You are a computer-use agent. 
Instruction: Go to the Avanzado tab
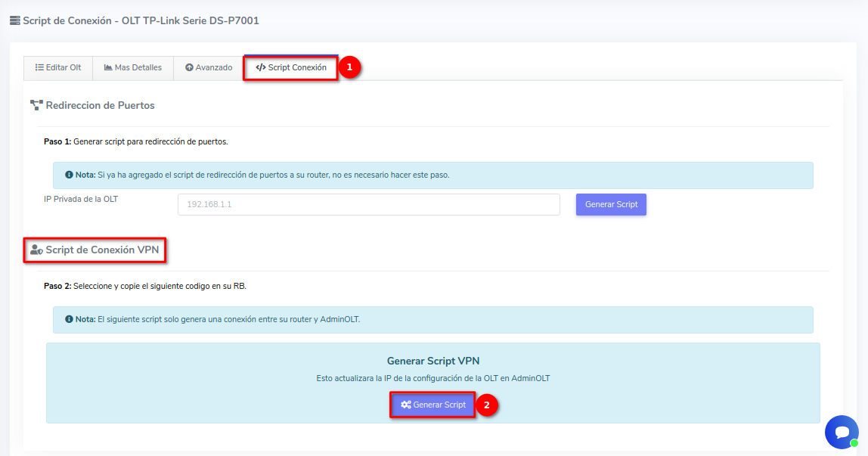(x=209, y=67)
